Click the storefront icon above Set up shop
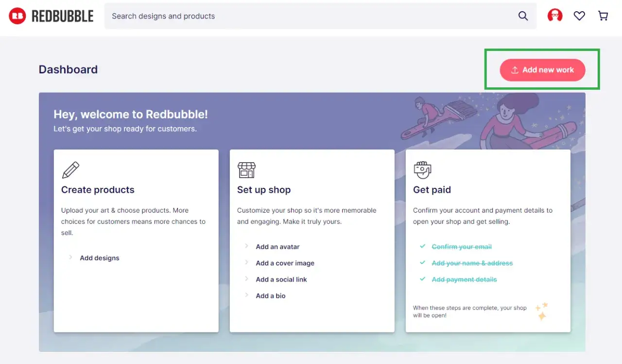The width and height of the screenshot is (622, 364). (x=246, y=170)
